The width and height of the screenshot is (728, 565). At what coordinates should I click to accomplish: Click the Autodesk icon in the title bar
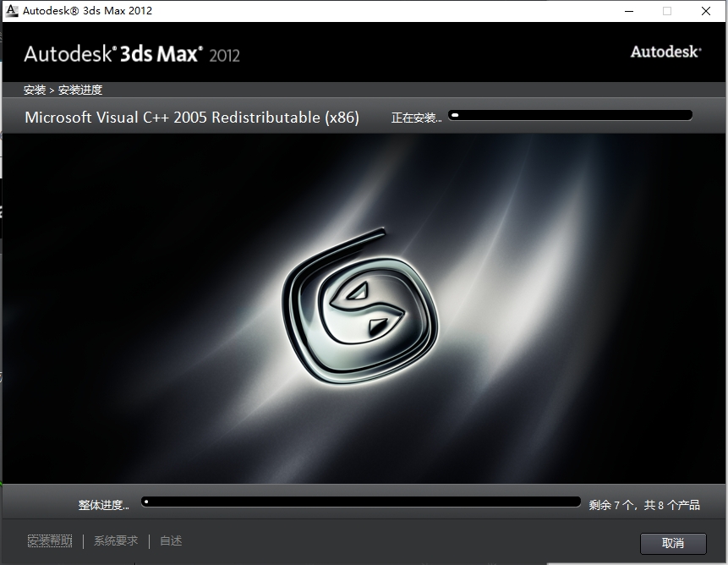[x=12, y=10]
